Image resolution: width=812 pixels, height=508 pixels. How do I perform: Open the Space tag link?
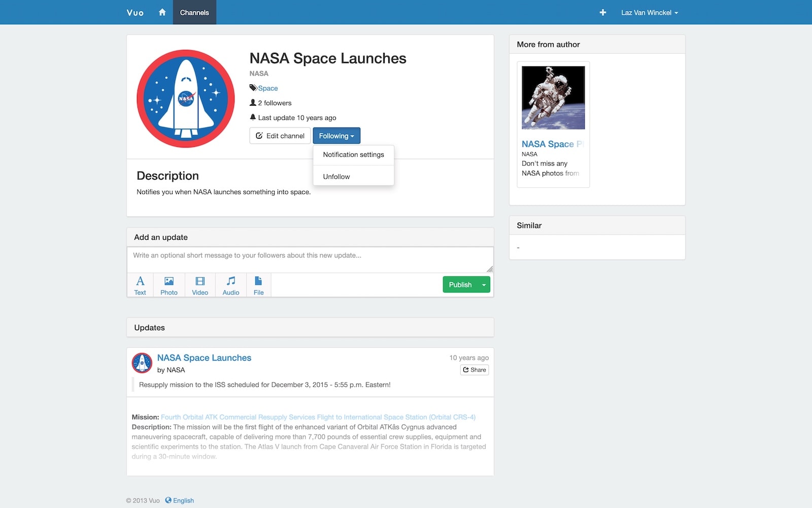click(268, 88)
